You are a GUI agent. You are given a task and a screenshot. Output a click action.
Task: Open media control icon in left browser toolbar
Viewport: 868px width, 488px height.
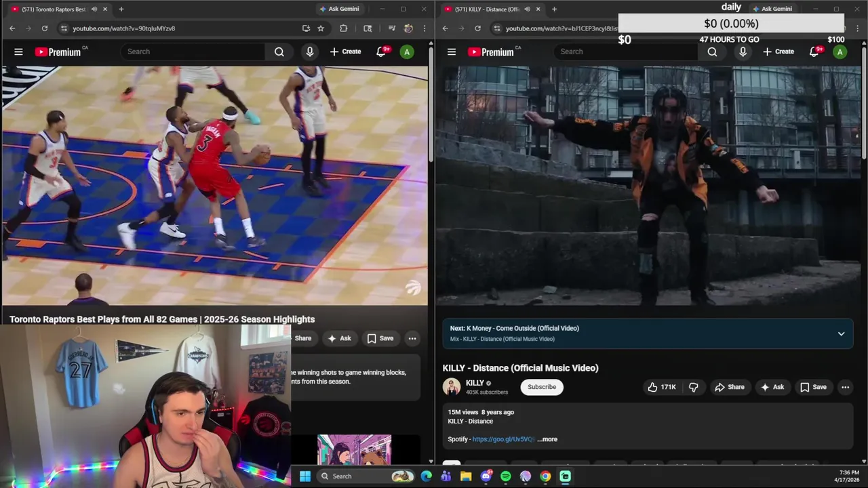click(391, 28)
